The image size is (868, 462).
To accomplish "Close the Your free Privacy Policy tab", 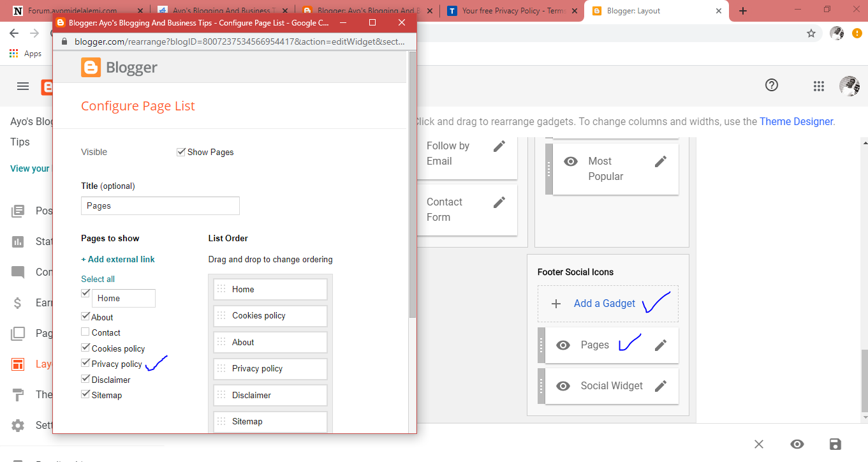I will 576,11.
